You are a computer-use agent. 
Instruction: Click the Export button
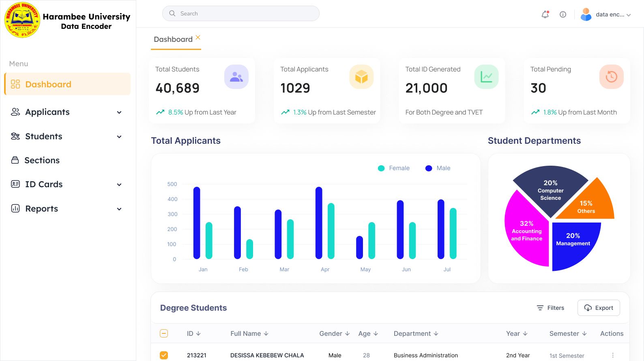pyautogui.click(x=599, y=308)
